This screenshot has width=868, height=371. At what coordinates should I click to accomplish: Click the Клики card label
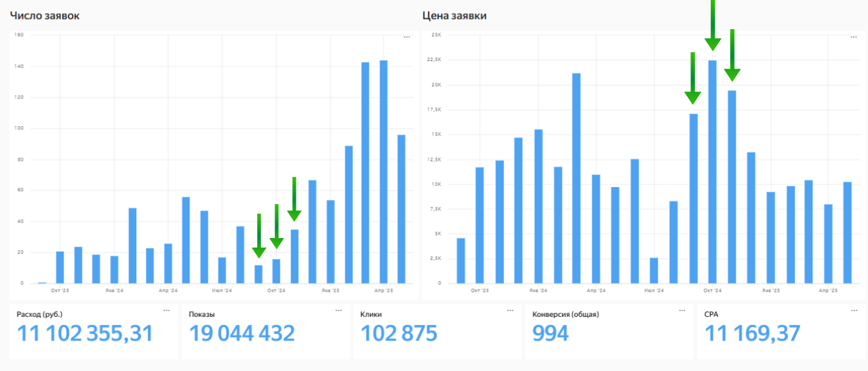(x=371, y=314)
